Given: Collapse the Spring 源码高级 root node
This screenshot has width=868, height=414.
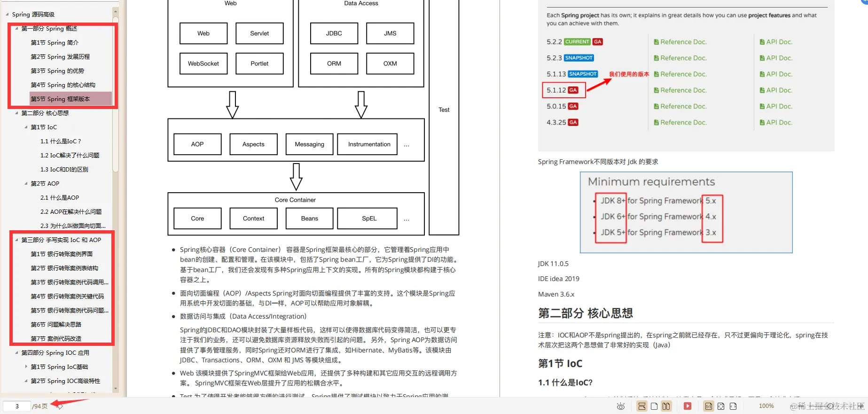Looking at the screenshot, I should coord(7,15).
